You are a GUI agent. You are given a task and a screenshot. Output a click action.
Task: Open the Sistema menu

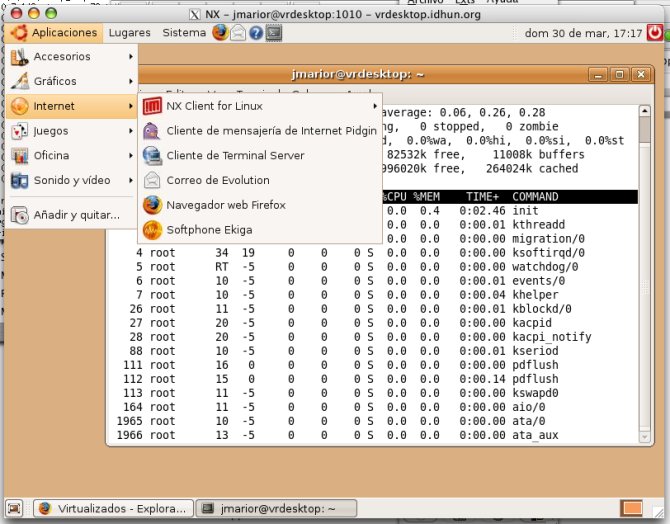[184, 33]
